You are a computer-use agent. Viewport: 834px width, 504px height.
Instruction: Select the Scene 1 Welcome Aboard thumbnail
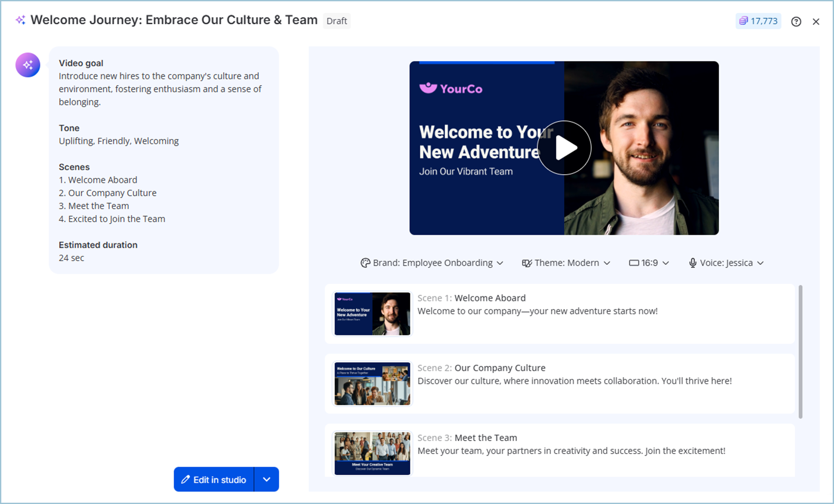(372, 314)
